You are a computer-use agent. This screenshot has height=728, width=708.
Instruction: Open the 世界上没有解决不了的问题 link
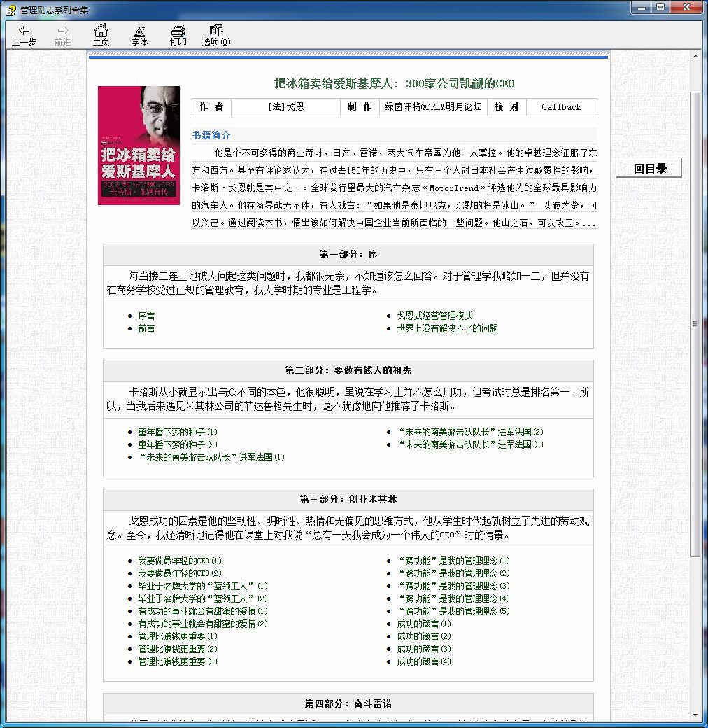(x=447, y=328)
